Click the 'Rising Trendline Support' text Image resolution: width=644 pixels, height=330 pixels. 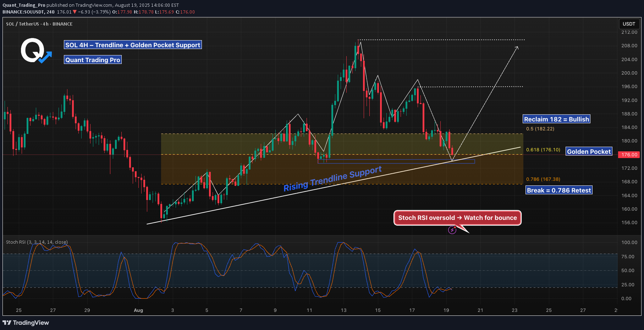pos(332,178)
